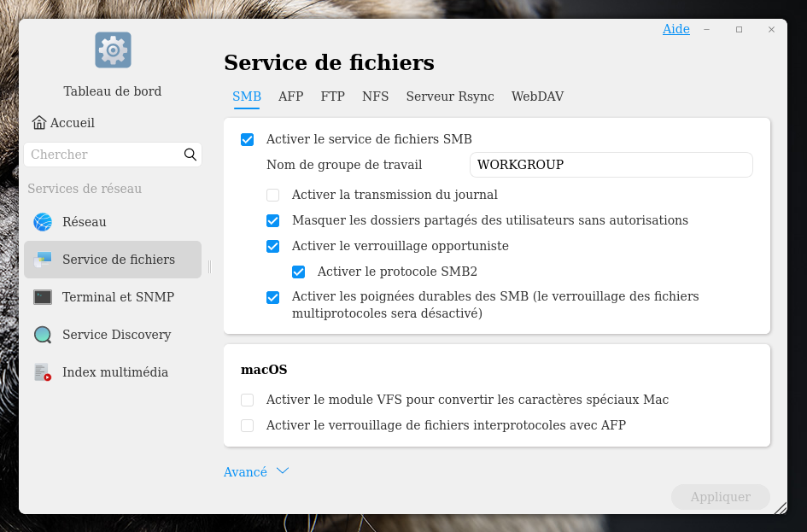Enable the Mac VFS module checkbox
Image resolution: width=807 pixels, height=532 pixels.
pos(248,400)
